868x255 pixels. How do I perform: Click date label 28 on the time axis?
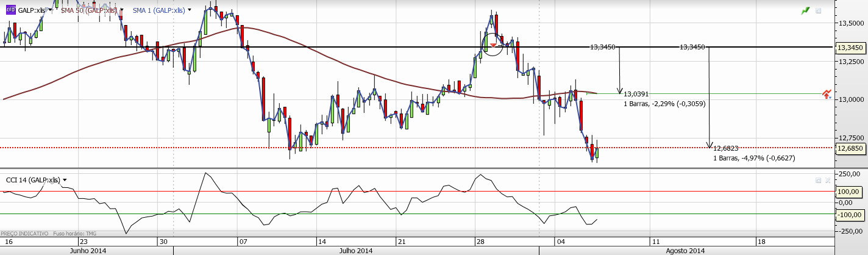[480, 241]
